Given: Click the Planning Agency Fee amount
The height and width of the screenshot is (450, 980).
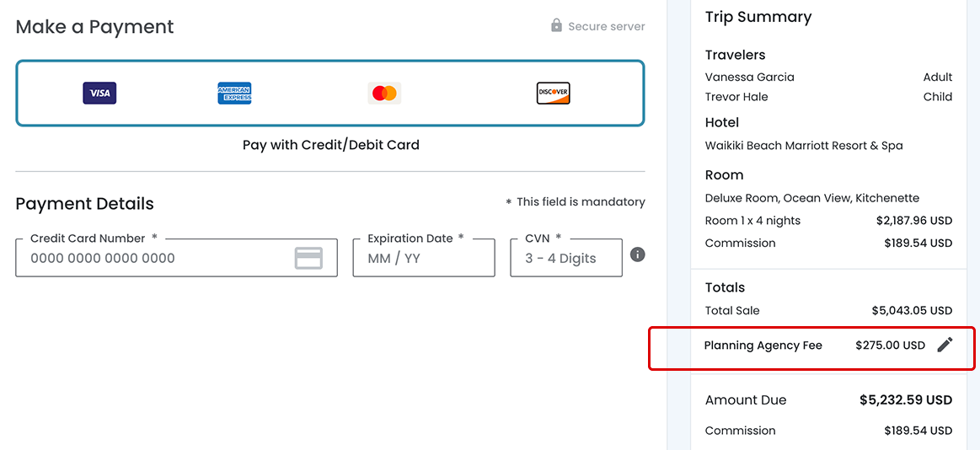Looking at the screenshot, I should (890, 346).
